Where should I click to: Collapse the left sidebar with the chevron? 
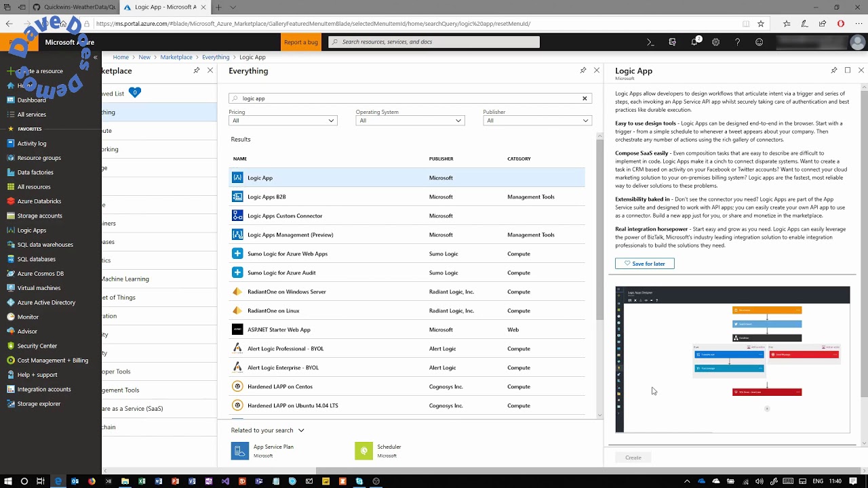[95, 57]
